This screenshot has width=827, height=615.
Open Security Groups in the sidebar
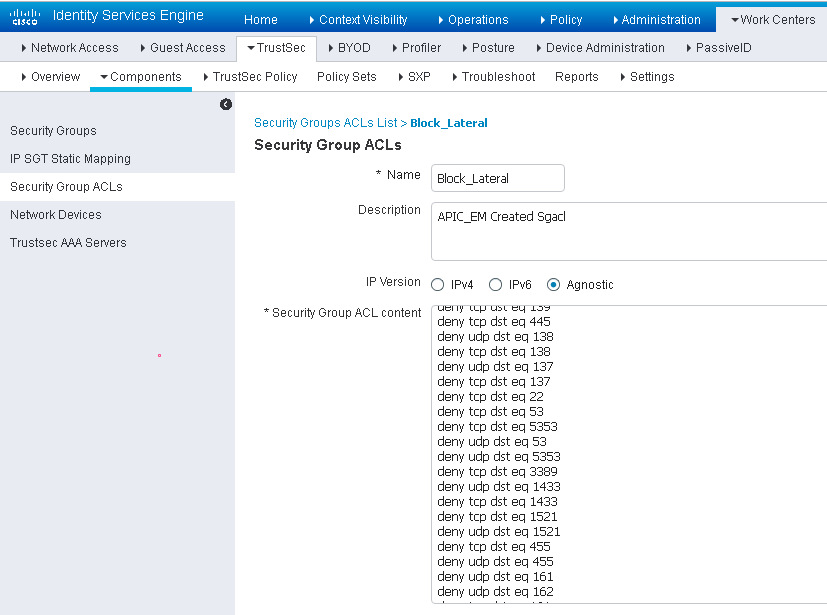[x=53, y=130]
